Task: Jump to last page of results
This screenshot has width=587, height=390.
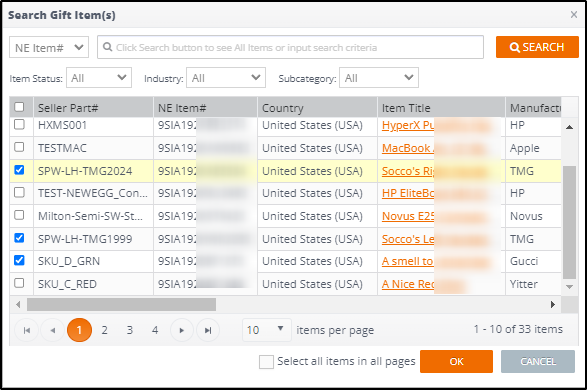Action: [208, 330]
